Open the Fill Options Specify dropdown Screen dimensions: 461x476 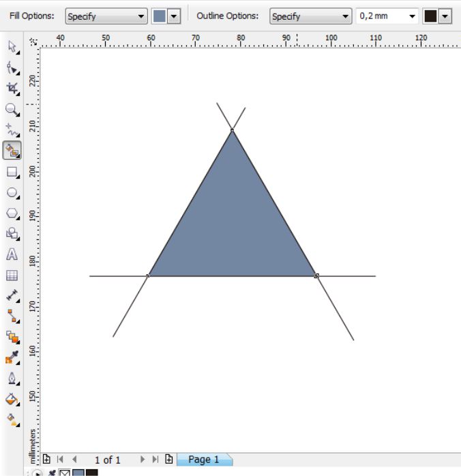106,16
